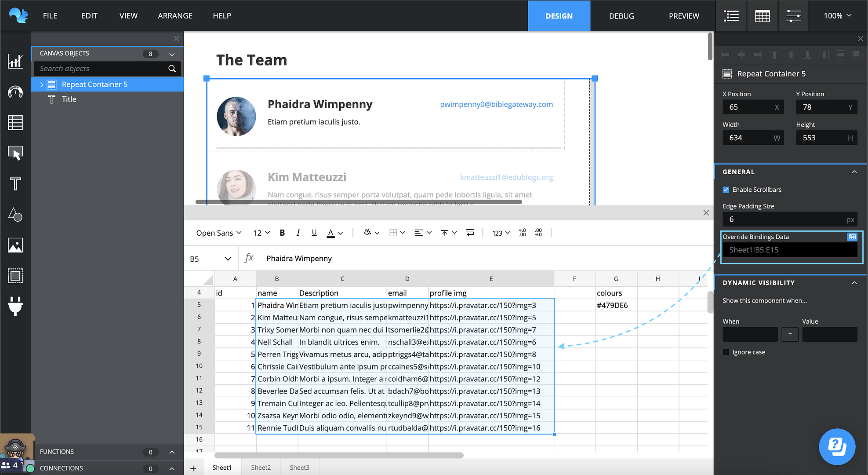Open the Open Sans font dropdown
This screenshot has height=475, width=868.
(218, 233)
